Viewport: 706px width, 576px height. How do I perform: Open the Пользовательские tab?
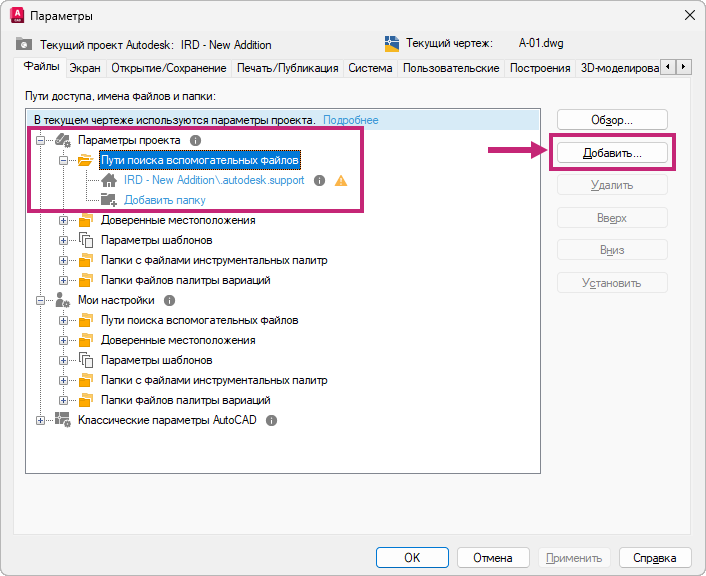(451, 68)
